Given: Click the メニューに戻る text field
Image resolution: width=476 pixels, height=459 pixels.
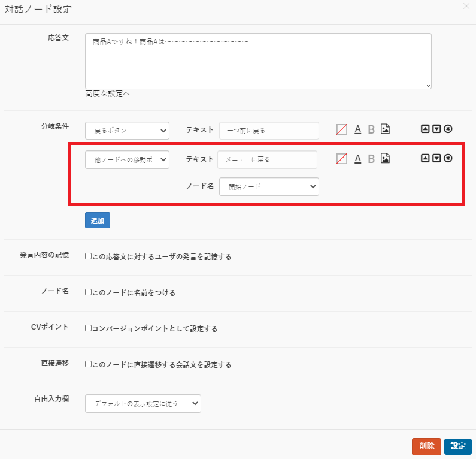Looking at the screenshot, I should pyautogui.click(x=267, y=160).
